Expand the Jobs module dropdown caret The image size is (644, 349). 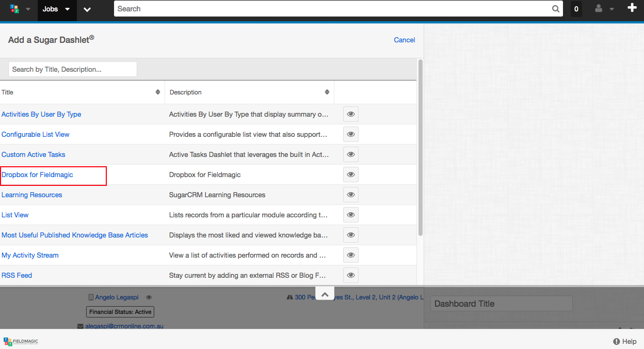(67, 9)
